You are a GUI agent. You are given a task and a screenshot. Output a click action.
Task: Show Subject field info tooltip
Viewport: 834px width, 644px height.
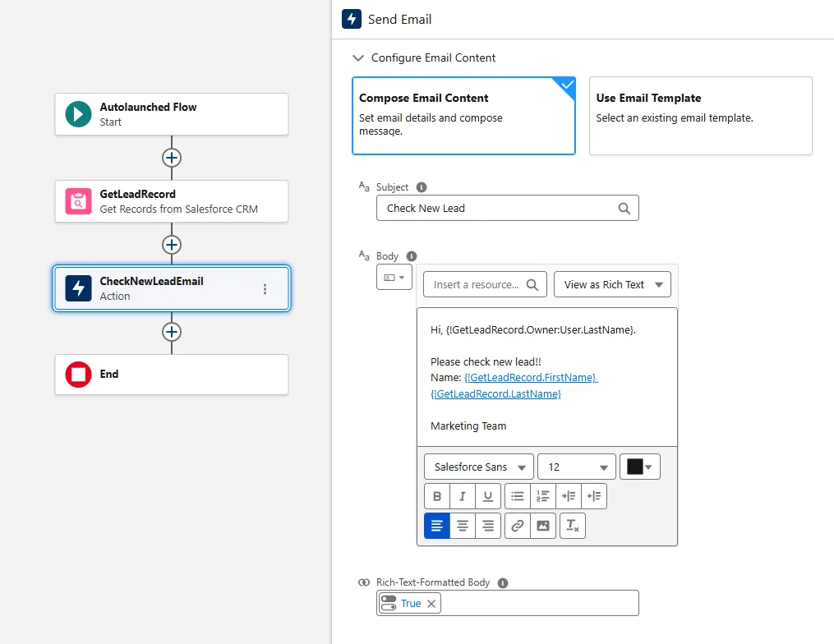422,187
